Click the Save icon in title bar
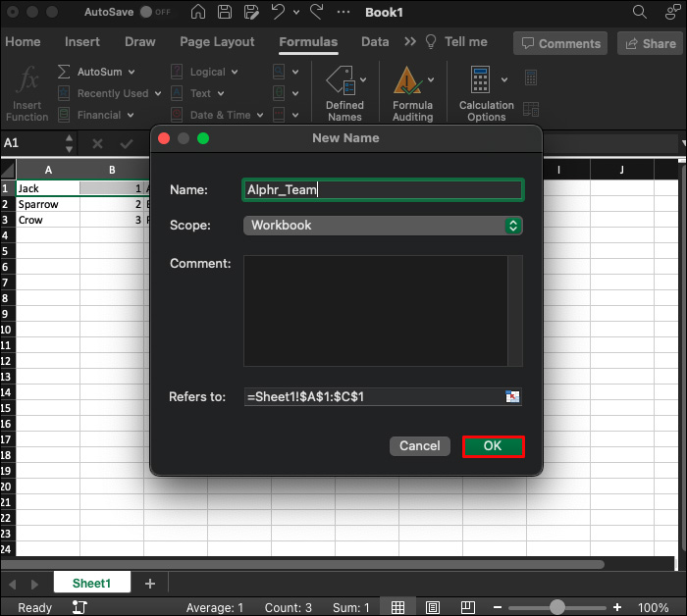 click(225, 13)
